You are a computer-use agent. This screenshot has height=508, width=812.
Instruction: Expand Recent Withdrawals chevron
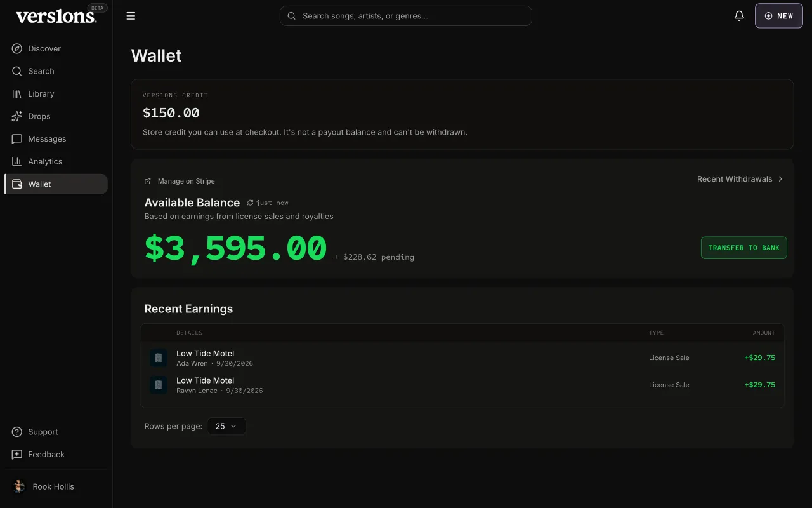tap(780, 179)
